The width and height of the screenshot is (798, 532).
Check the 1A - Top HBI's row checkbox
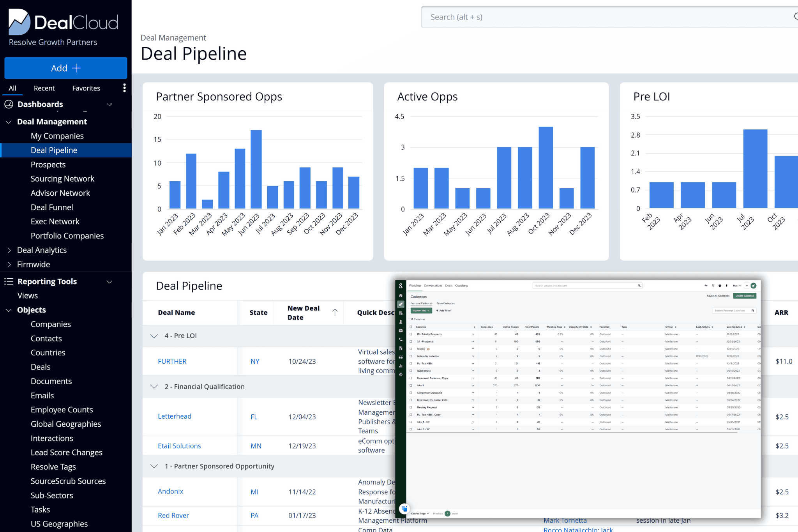tap(411, 364)
